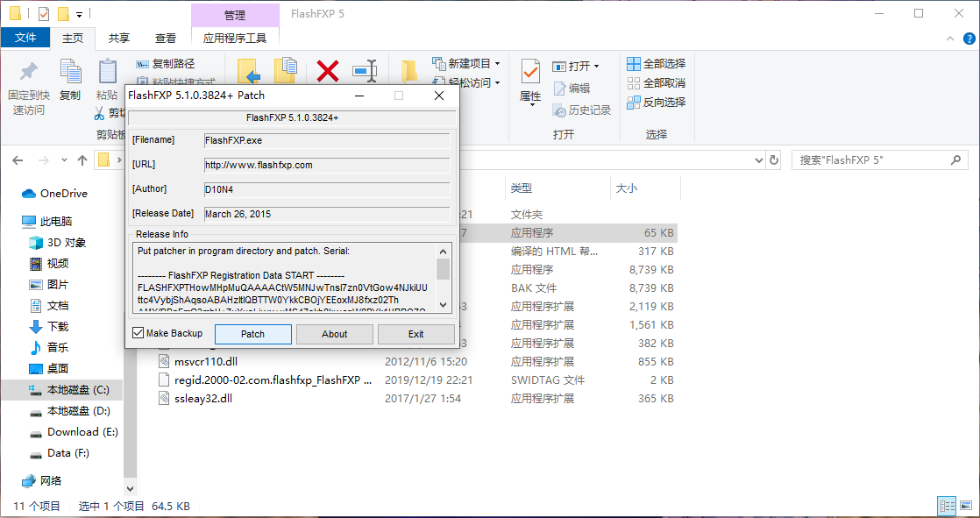Switch to Details view icon in status bar
Viewport: 980px width, 518px height.
[x=947, y=506]
